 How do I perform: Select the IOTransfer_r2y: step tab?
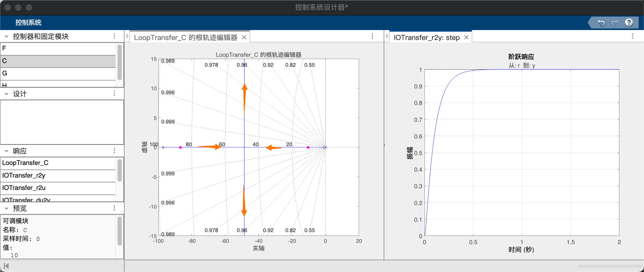[427, 38]
